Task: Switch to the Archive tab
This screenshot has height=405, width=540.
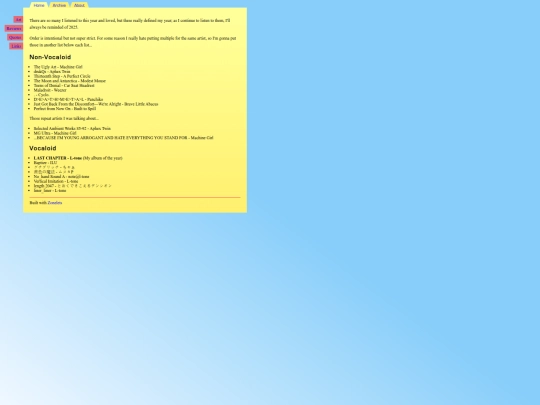Action: [x=59, y=5]
